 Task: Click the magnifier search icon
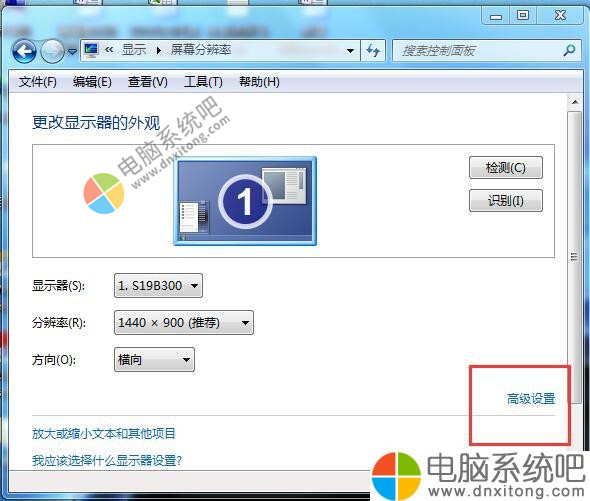569,50
